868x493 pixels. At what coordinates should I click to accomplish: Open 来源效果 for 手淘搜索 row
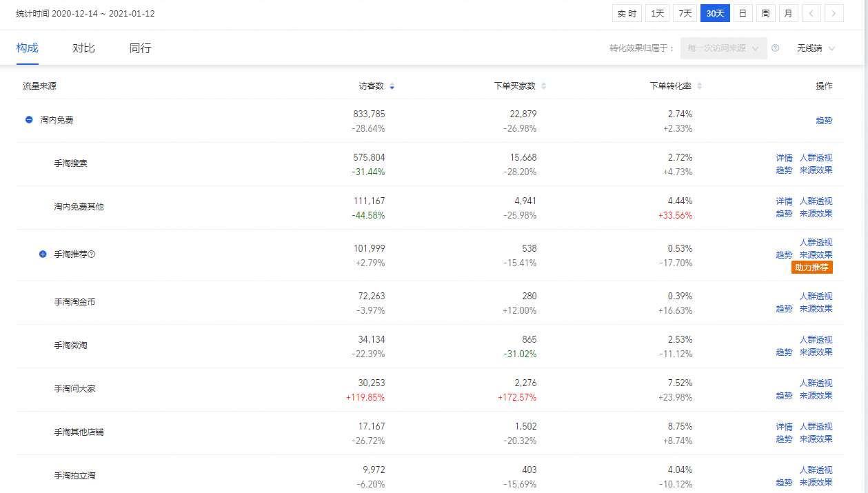816,170
